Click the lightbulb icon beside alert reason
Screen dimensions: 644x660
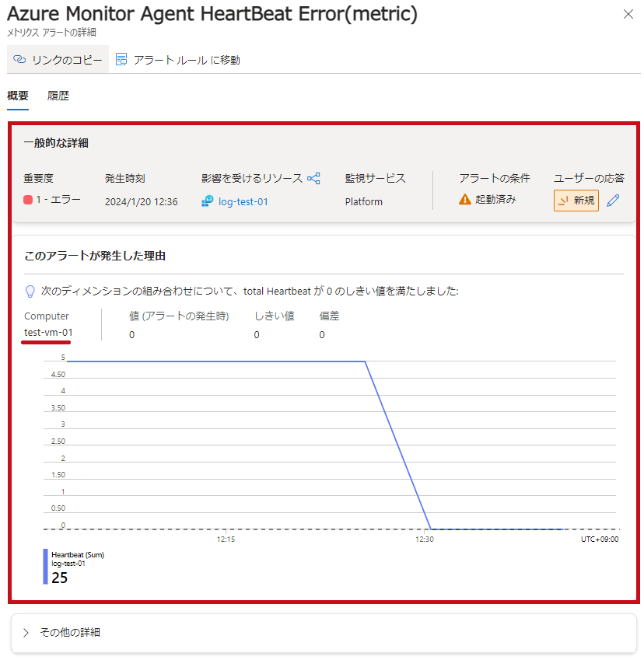(x=30, y=292)
